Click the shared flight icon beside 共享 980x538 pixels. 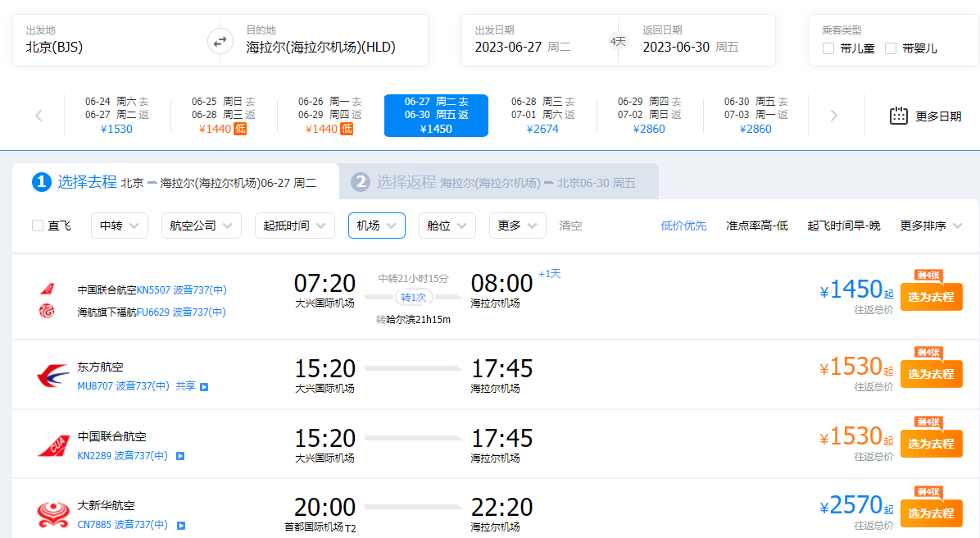click(205, 386)
